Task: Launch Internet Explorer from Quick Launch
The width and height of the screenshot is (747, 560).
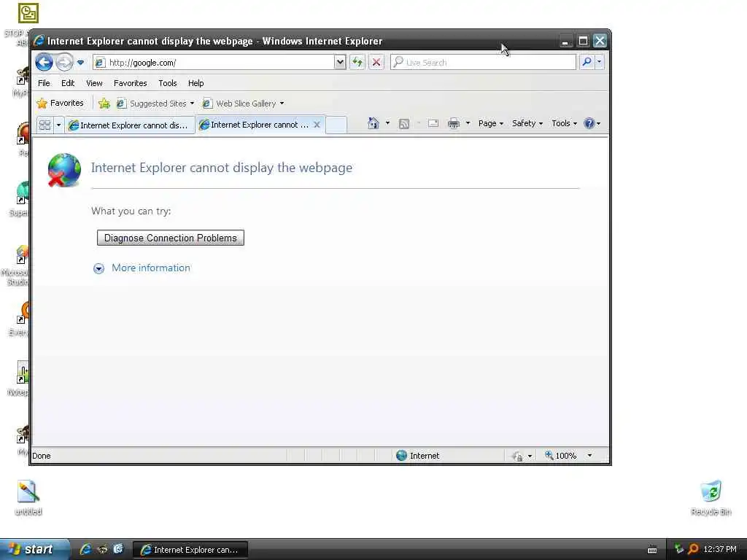Action: [x=86, y=549]
